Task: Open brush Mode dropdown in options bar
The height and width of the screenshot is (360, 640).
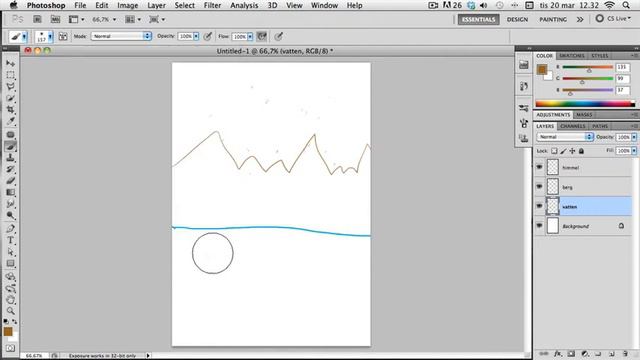Action: (121, 36)
